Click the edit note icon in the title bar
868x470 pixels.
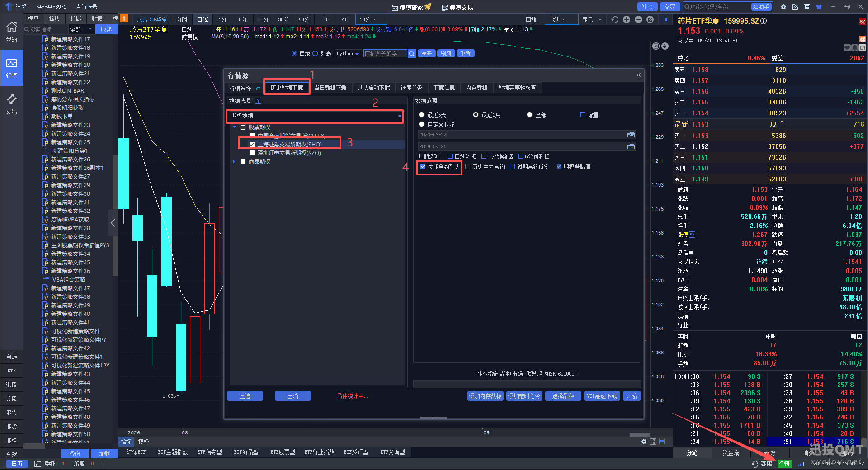[795, 7]
